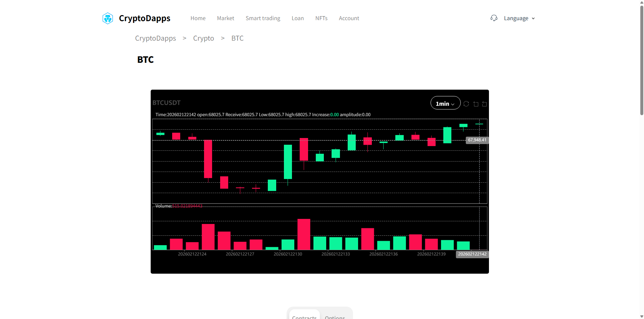Select the Contracts tab
Screen dimensions: 644x319
(x=304, y=316)
